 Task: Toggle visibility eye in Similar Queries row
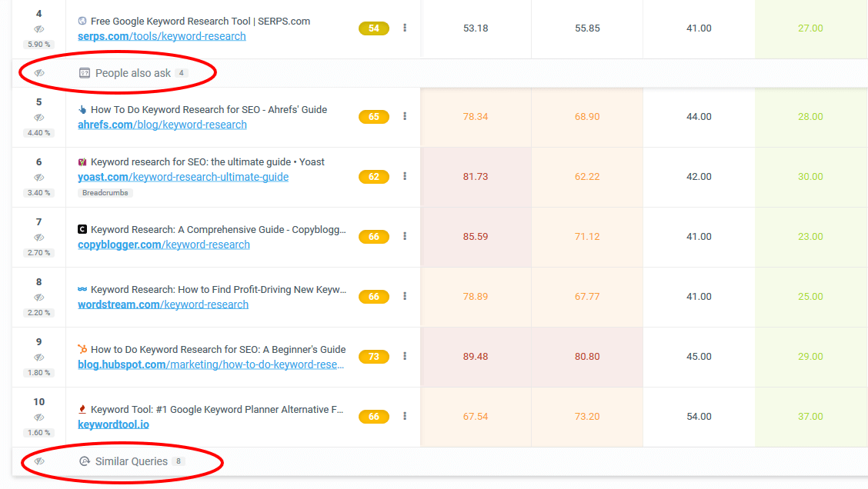pos(39,461)
